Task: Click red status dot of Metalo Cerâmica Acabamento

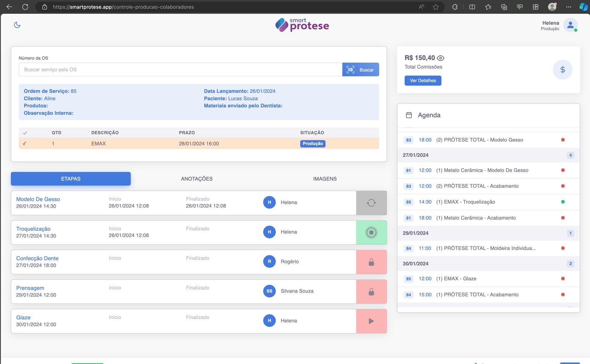Action: 563,218
